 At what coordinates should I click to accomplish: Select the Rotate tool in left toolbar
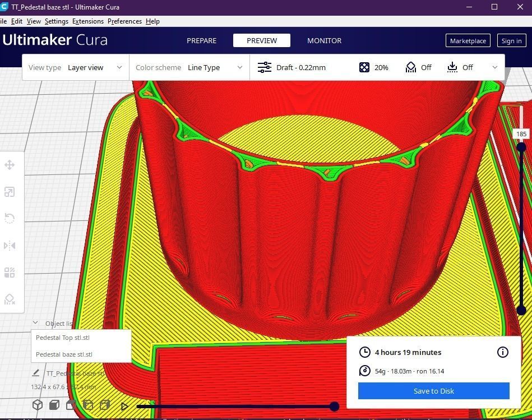coord(10,219)
